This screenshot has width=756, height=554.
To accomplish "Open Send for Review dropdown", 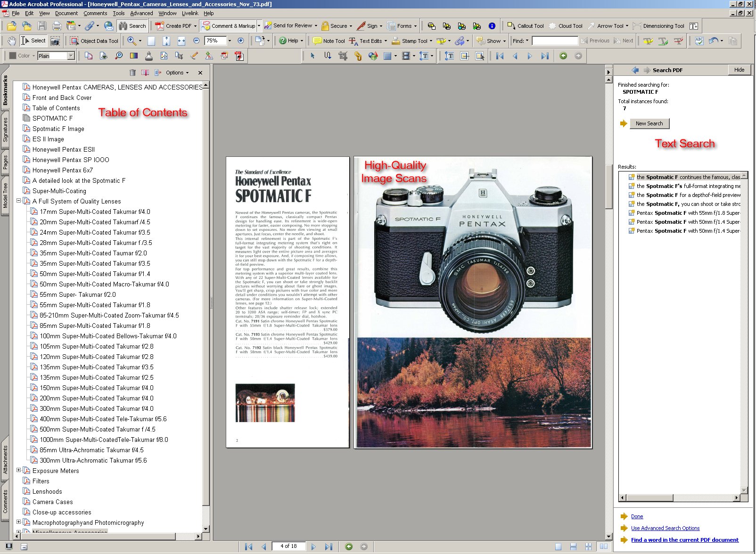I will coord(316,26).
